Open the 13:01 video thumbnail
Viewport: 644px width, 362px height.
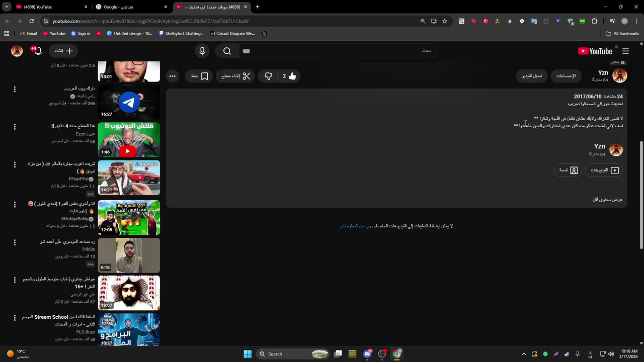coord(129,71)
